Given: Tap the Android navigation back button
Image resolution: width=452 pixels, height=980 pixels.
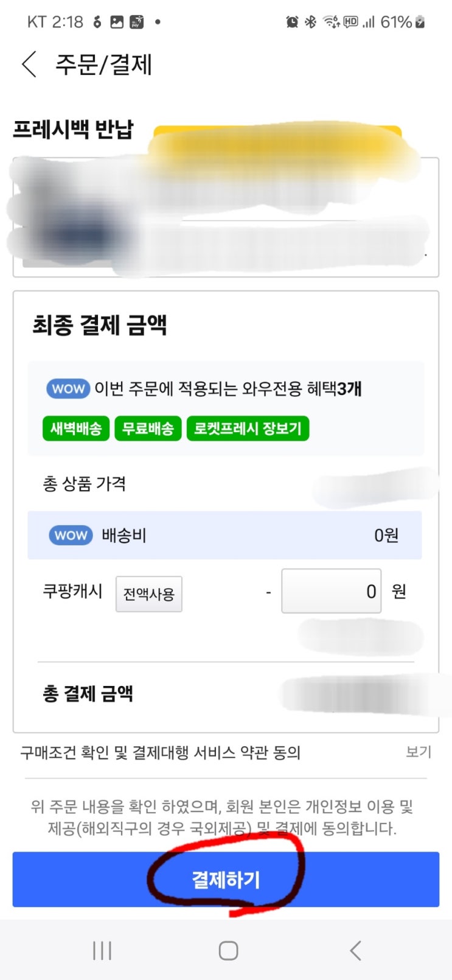Looking at the screenshot, I should point(355,950).
